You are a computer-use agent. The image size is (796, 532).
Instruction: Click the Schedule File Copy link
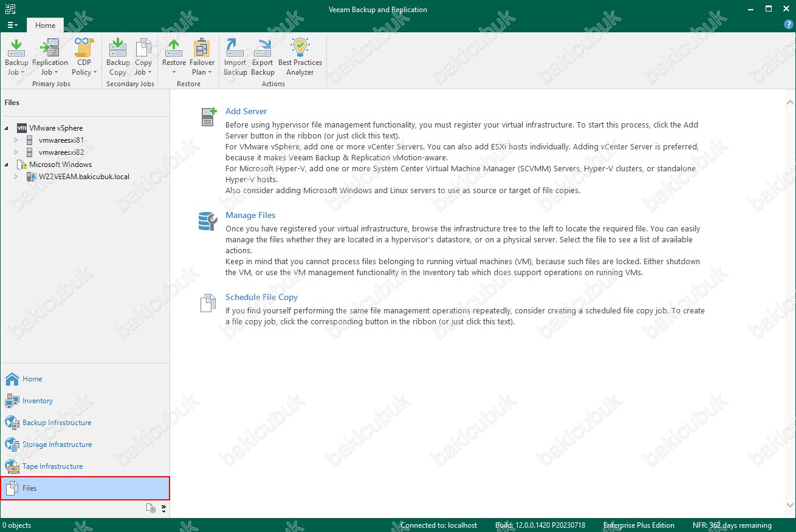tap(261, 297)
